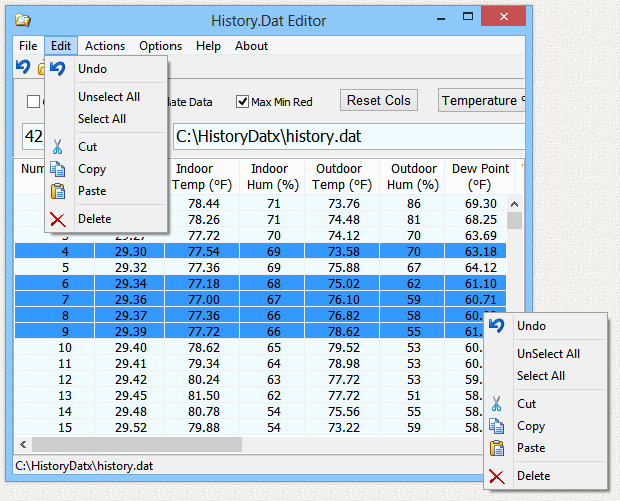
Task: Click the Undo icon in the Edit menu
Action: pyautogui.click(x=58, y=68)
